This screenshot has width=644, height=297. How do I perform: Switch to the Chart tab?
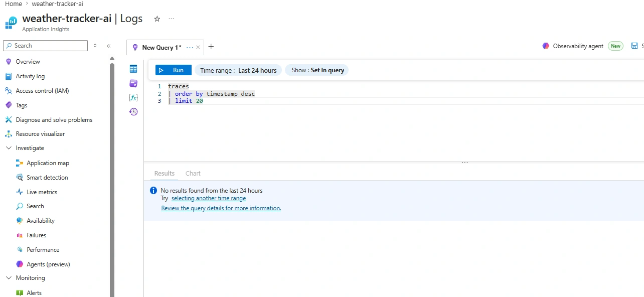tap(193, 174)
